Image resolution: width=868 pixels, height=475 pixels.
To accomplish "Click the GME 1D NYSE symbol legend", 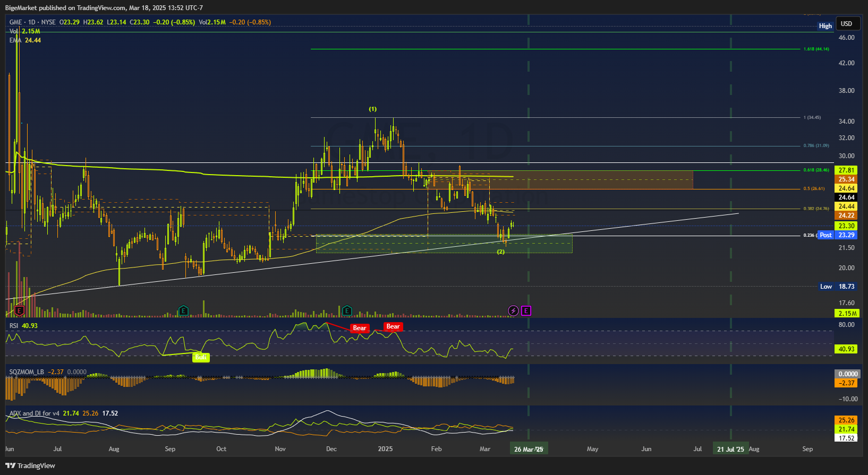I will [32, 22].
